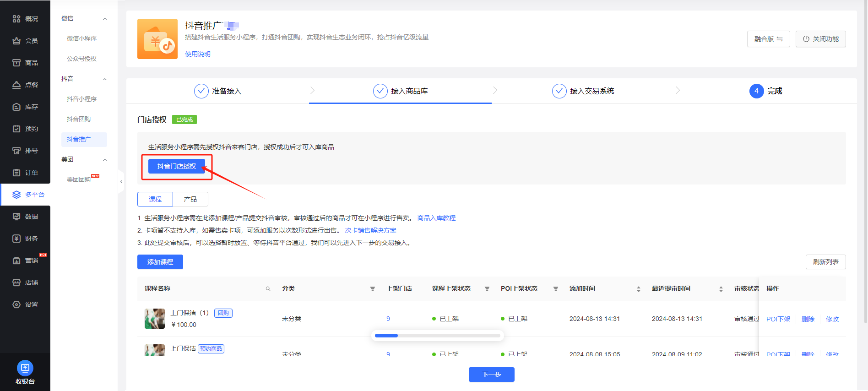This screenshot has height=391, width=868.
Task: Open the 财务 finance section icon
Action: (x=16, y=239)
